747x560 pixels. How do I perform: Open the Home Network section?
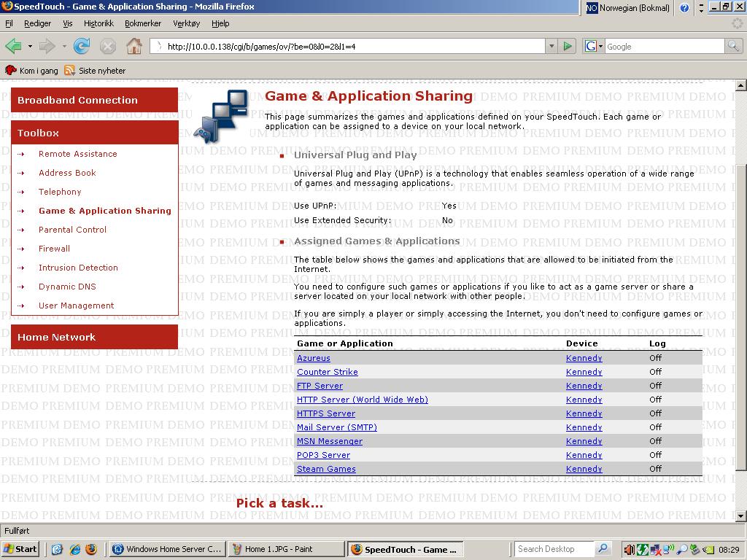point(94,337)
